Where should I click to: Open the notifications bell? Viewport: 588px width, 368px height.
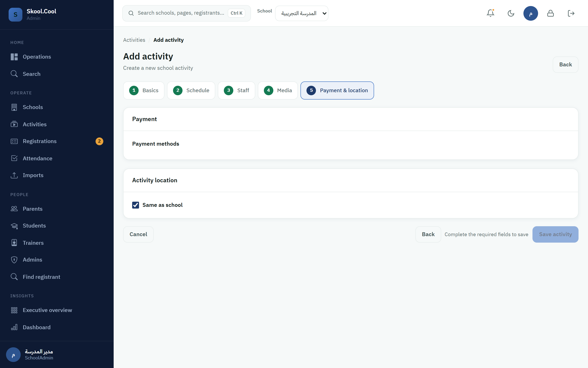coord(491,13)
